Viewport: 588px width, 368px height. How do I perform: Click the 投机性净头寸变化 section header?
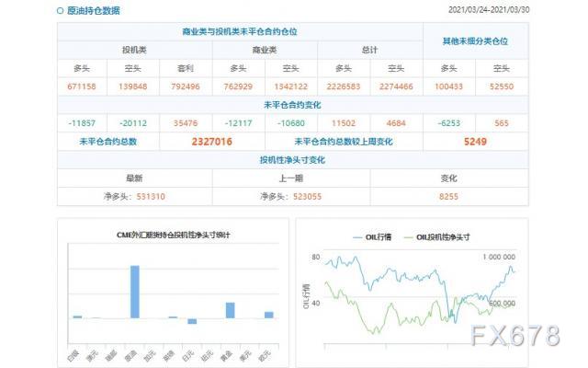tap(292, 160)
